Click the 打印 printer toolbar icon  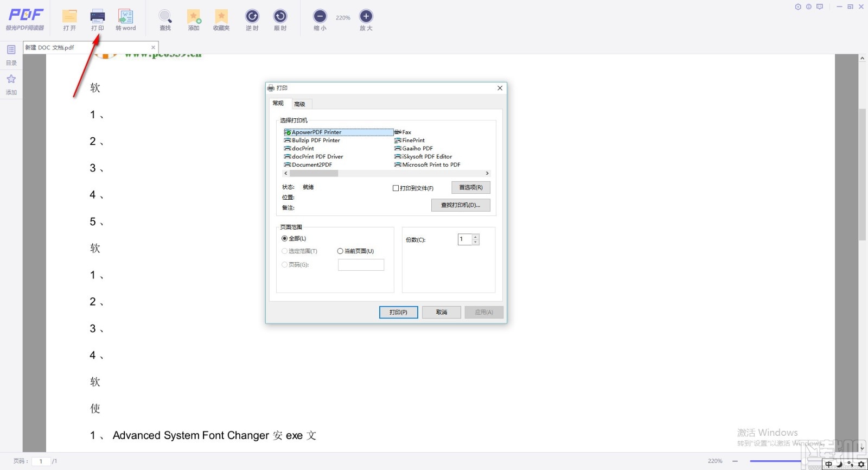click(x=98, y=20)
